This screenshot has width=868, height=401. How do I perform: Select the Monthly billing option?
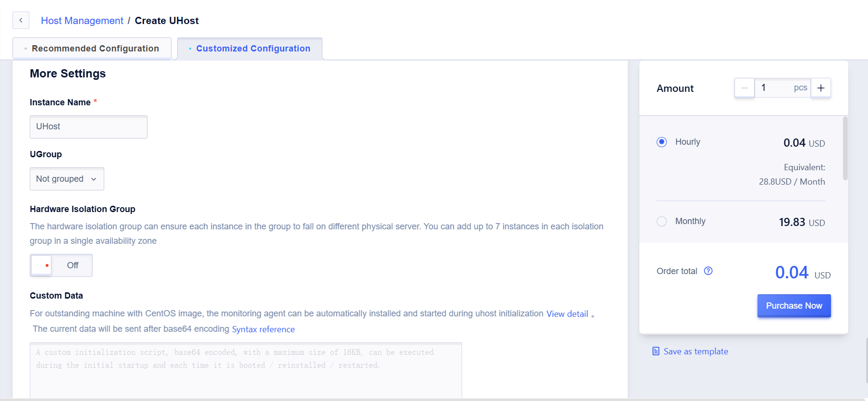coord(661,221)
